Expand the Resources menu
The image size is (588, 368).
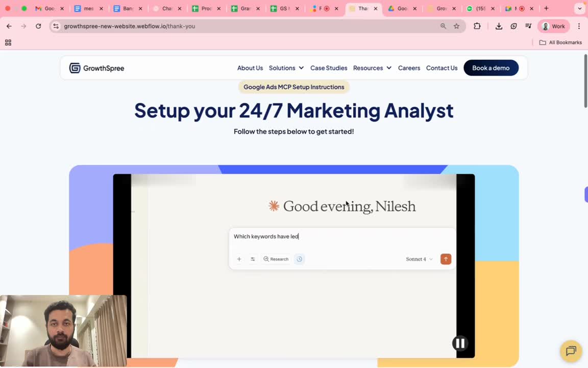372,68
